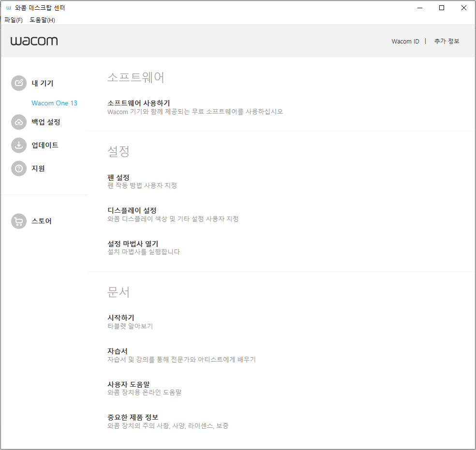
Task: Click text '와콤 디스플레이 색상 및 기타 설정 사용자 지정'
Action: tap(173, 219)
